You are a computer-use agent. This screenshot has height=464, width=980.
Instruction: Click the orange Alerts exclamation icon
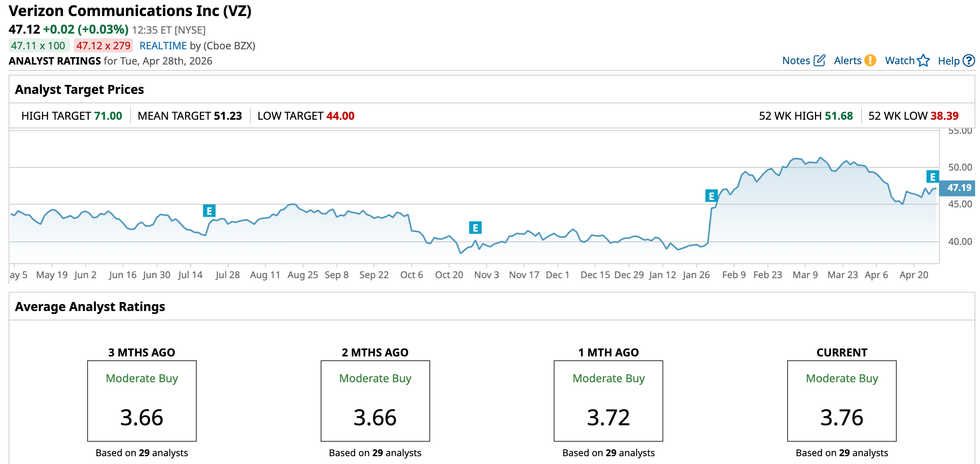870,61
